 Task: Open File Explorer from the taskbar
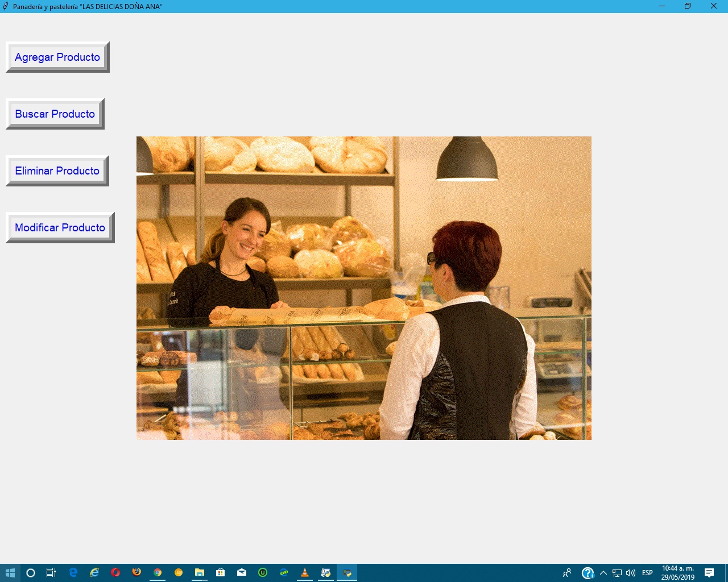(199, 572)
